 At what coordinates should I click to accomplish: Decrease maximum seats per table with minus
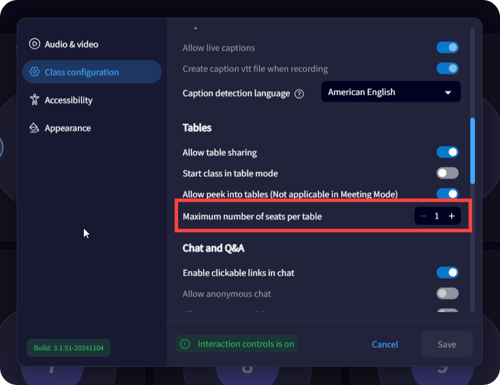pos(423,216)
